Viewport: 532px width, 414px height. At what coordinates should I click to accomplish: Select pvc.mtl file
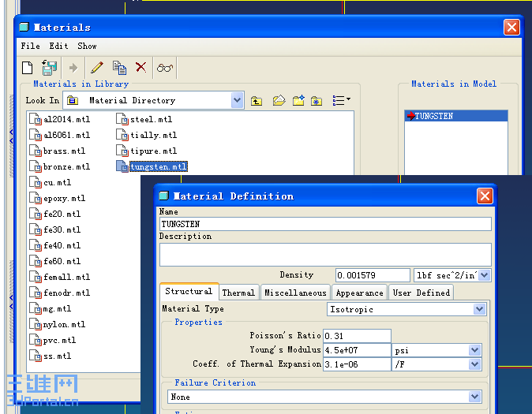[53, 340]
